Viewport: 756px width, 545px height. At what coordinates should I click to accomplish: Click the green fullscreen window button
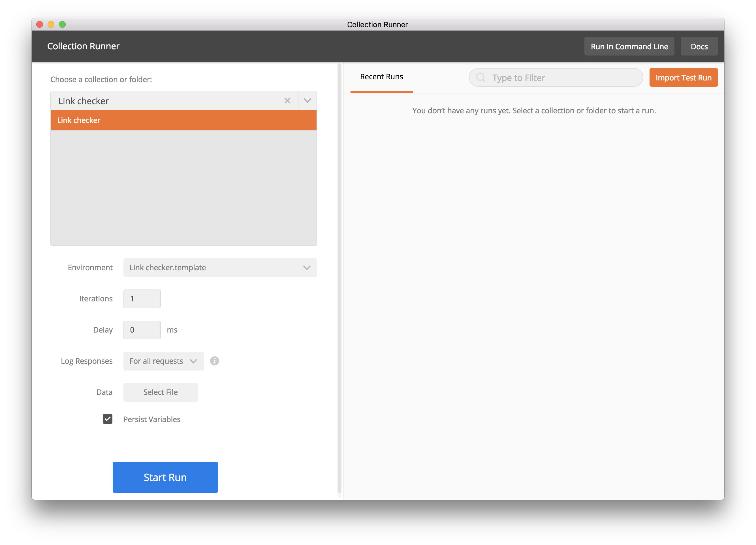coord(62,24)
